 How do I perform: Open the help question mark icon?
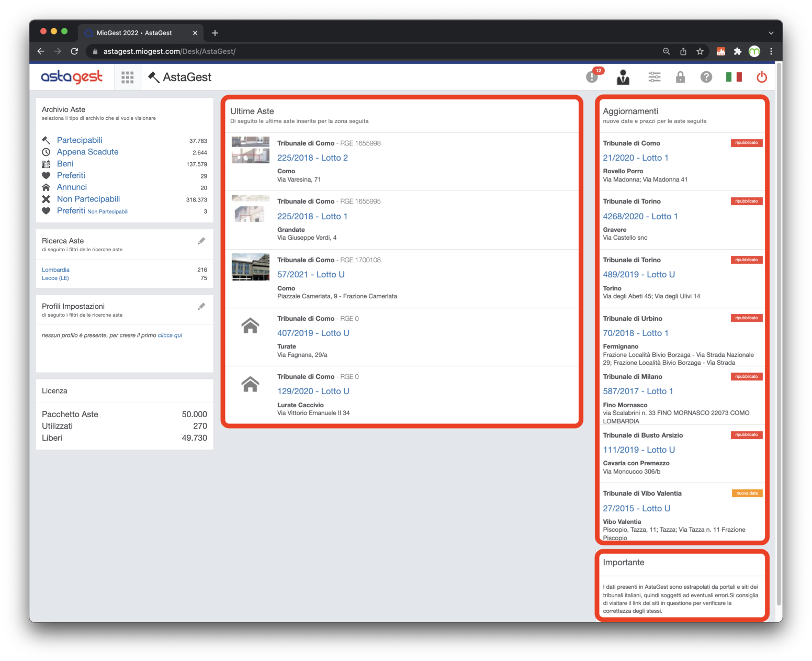706,77
